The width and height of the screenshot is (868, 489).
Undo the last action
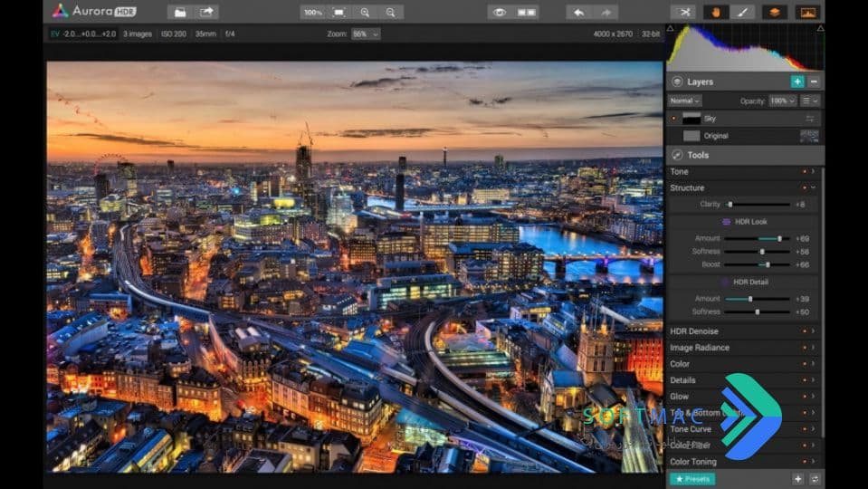[x=578, y=12]
